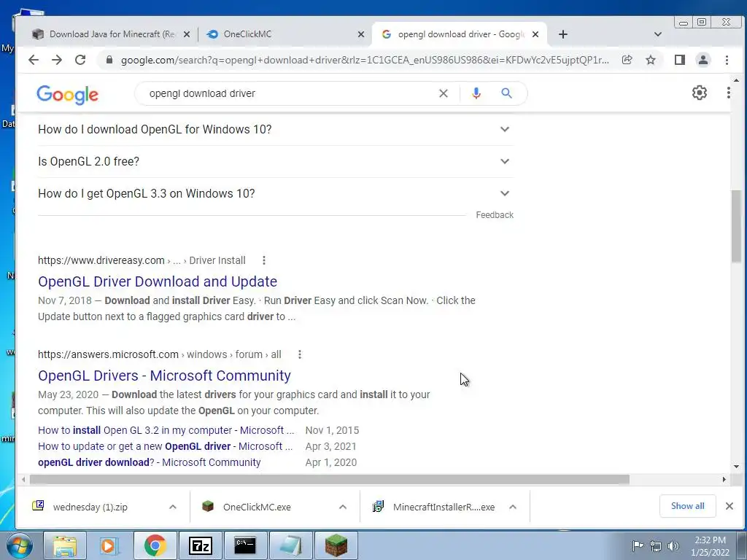Screen dimensions: 747x560
Task: Switch to the Download Java for Minecraft tab
Action: tap(111, 34)
